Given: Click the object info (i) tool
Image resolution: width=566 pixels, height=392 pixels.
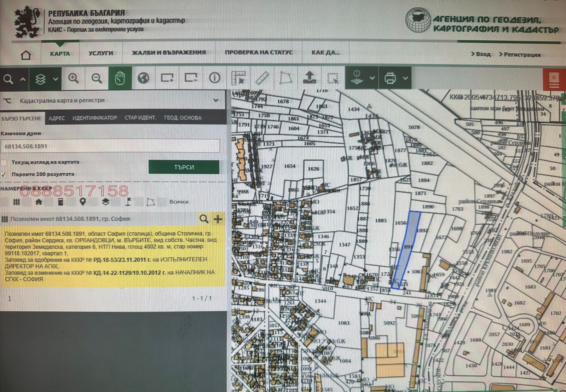Looking at the screenshot, I should [214, 79].
